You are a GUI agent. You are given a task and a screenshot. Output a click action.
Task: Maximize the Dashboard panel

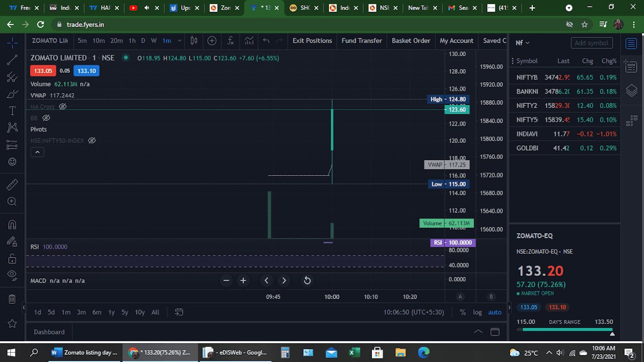point(495,332)
